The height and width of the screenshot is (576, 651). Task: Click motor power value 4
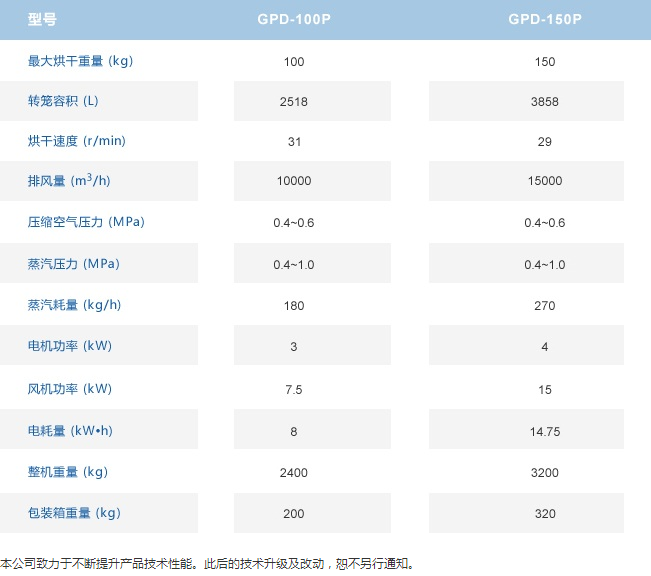coord(545,347)
